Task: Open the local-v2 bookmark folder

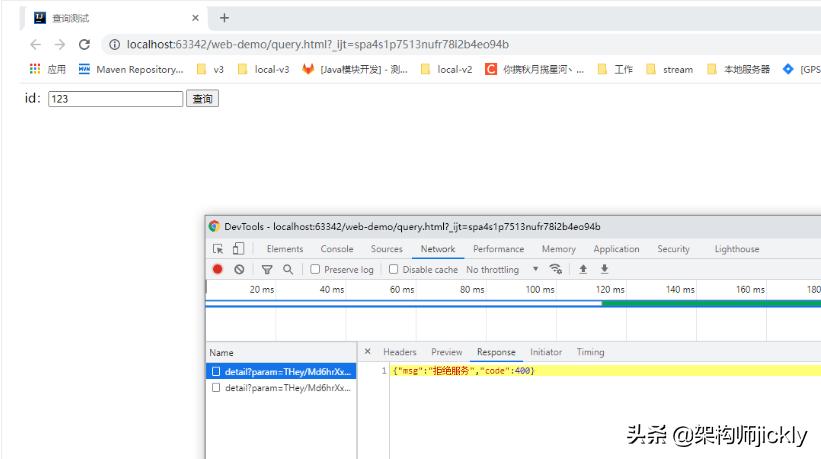Action: (x=446, y=69)
